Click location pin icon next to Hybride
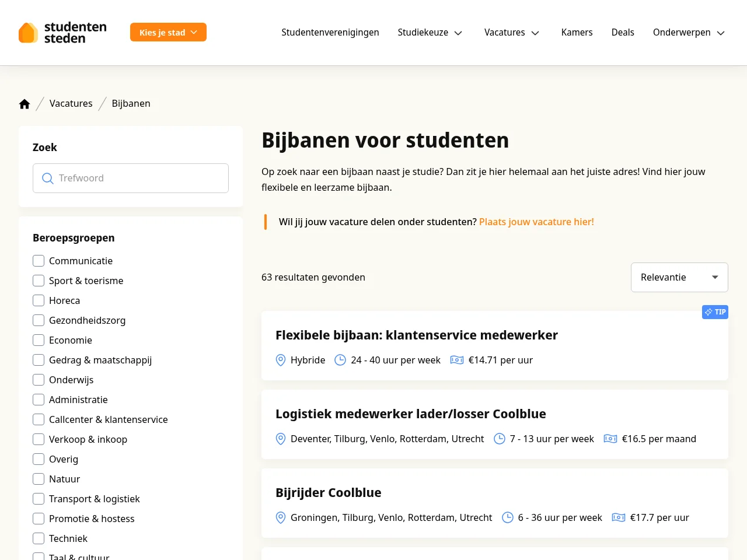Image resolution: width=747 pixels, height=560 pixels. [281, 360]
